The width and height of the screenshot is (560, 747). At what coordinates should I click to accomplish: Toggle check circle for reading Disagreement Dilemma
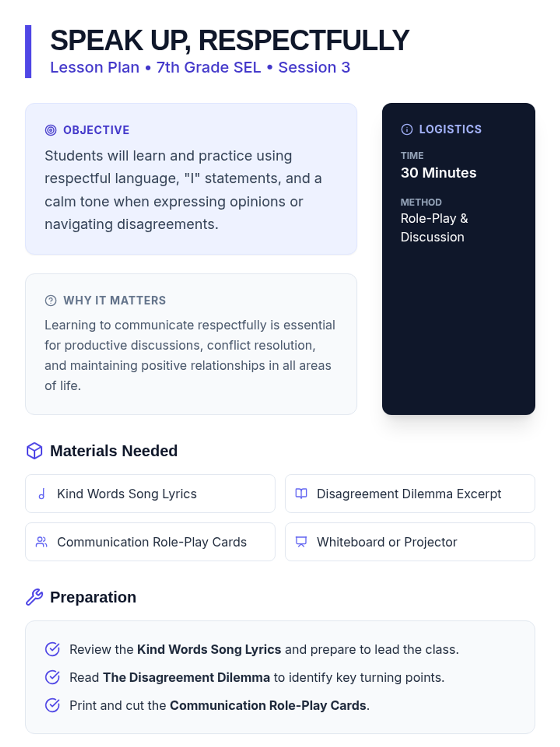pyautogui.click(x=52, y=677)
